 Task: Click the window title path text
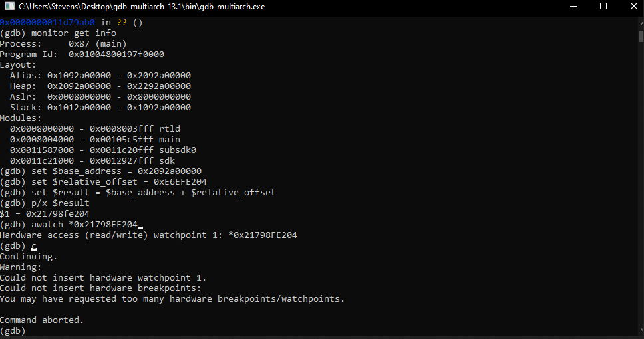tap(142, 7)
